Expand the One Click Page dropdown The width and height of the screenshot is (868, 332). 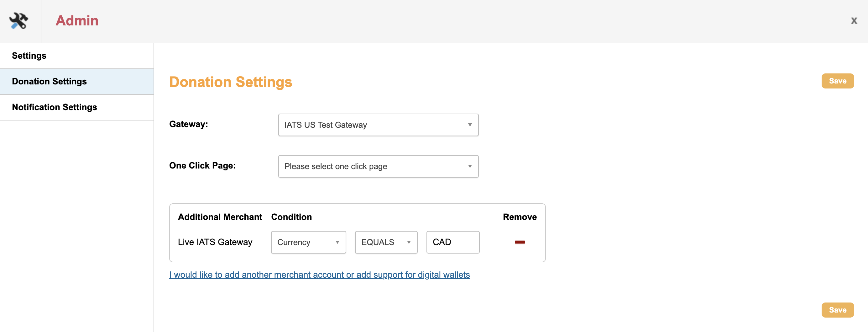point(378,166)
